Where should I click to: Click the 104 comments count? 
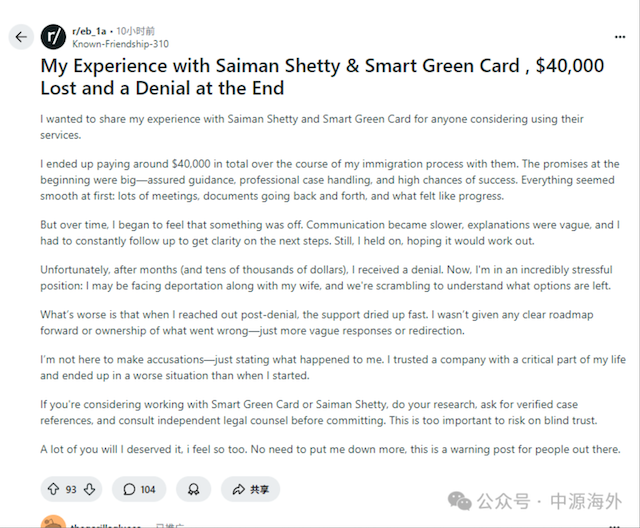coord(148,489)
